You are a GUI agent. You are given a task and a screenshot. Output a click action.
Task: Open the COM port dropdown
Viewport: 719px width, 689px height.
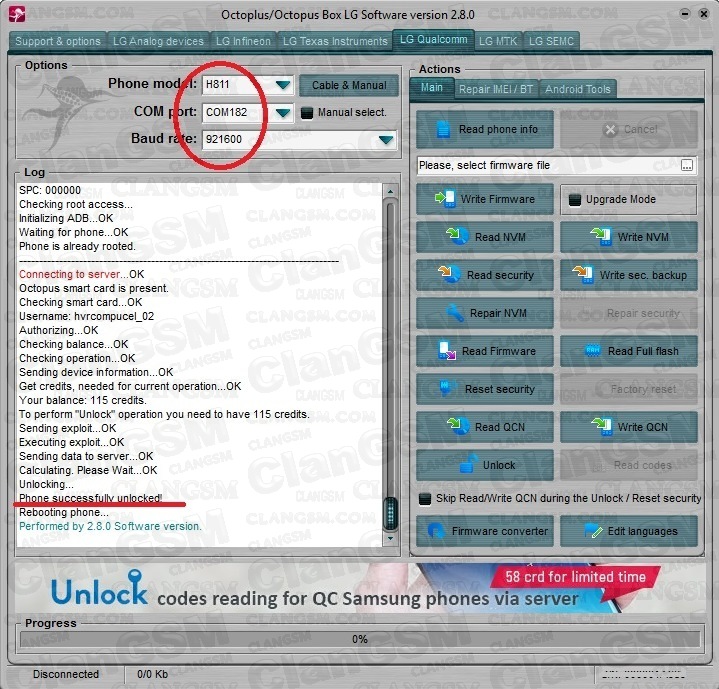(283, 112)
